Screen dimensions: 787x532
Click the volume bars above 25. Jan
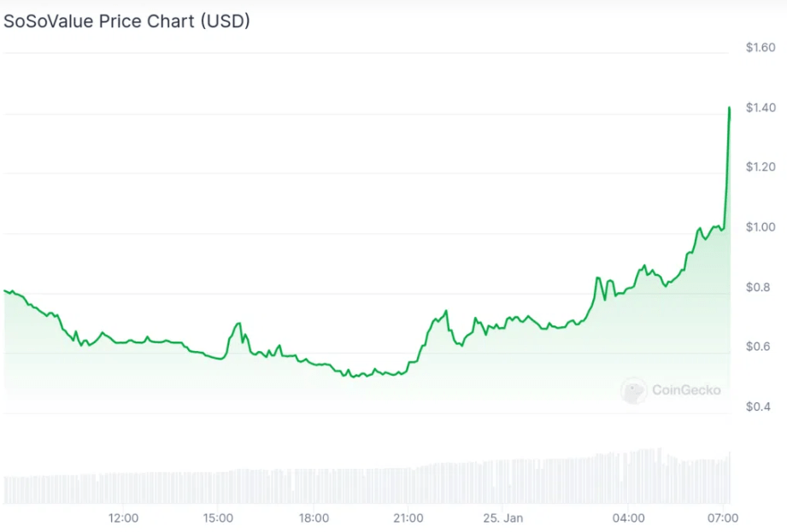[x=503, y=482]
